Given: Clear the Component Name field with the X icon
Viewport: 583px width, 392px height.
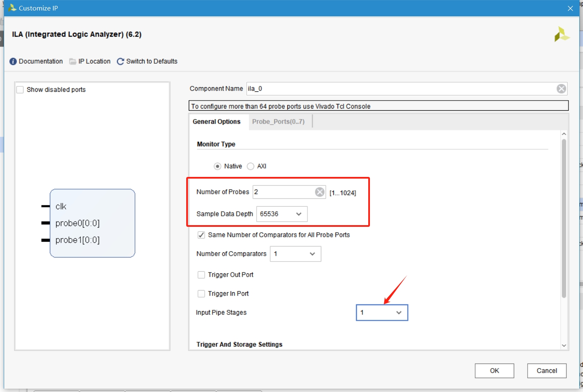Looking at the screenshot, I should point(561,88).
